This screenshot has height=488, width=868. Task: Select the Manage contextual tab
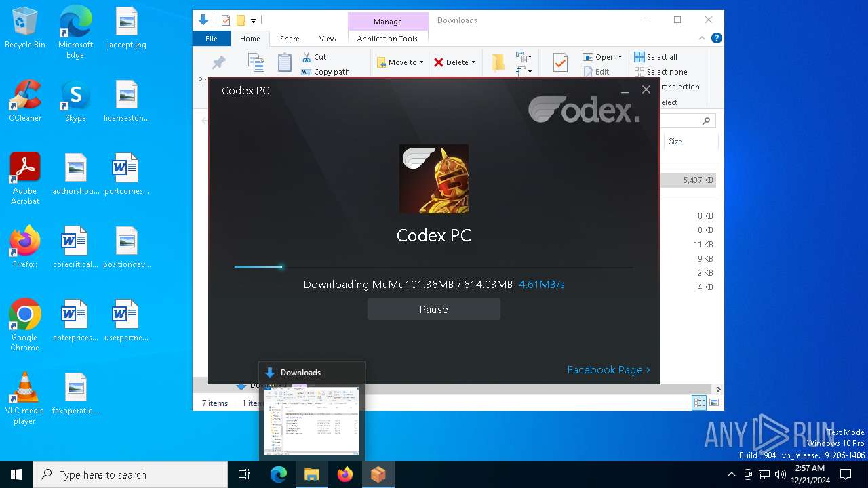(388, 22)
